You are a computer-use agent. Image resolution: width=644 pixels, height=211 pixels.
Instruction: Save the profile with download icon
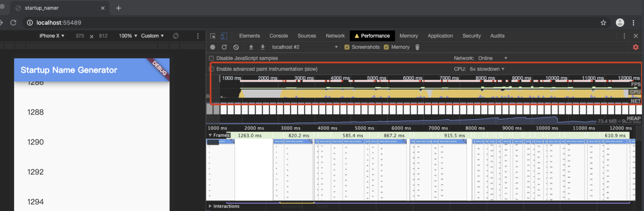pos(263,47)
